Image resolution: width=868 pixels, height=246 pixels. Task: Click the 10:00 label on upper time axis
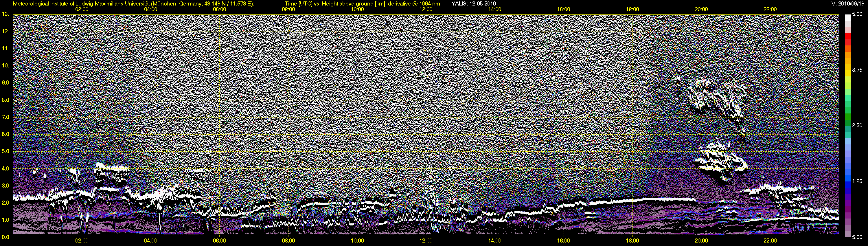[357, 10]
